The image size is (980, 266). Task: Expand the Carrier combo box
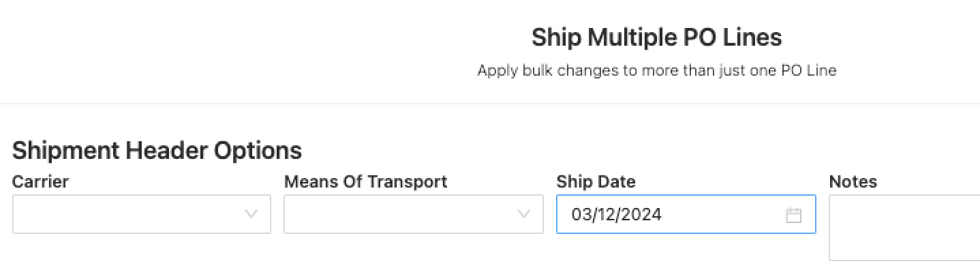coord(142,214)
